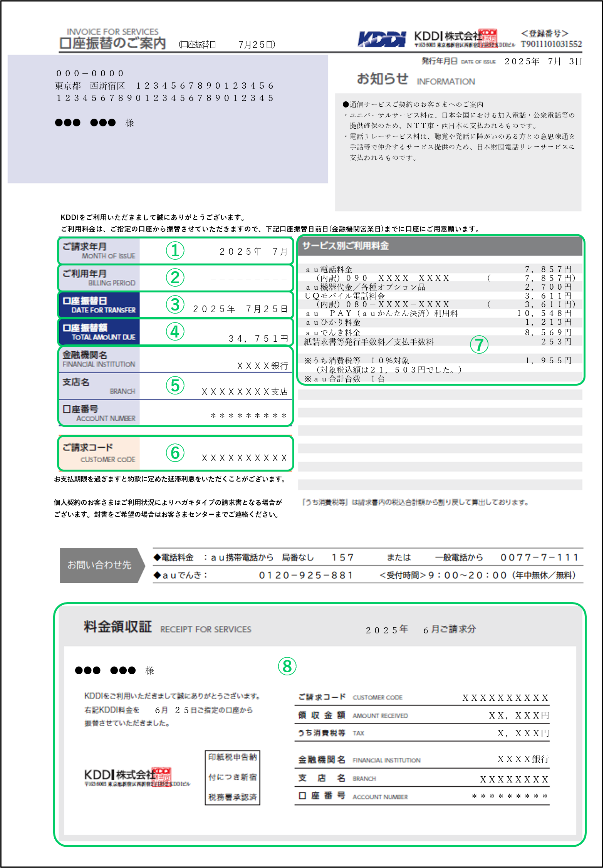604x868 pixels.
Task: Click '料金領収証 RECEIPT FOR SERVICES' heading
Action: coord(167,627)
